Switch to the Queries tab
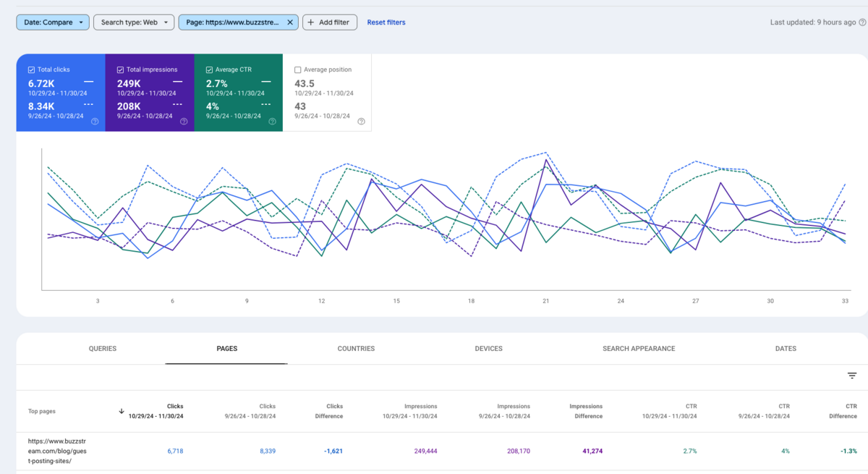Image resolution: width=868 pixels, height=474 pixels. point(103,349)
